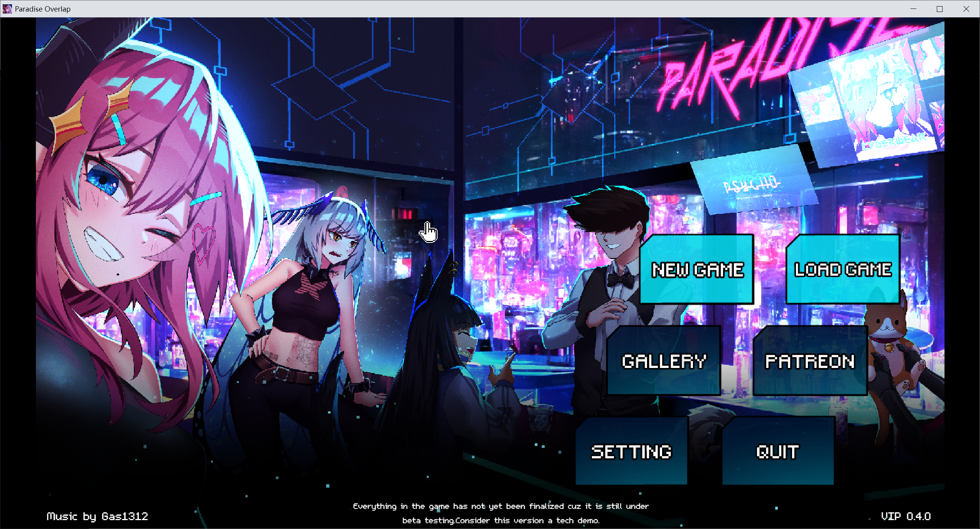The width and height of the screenshot is (980, 529).
Task: Click the VIP 0.4.0 version label
Action: [x=906, y=516]
